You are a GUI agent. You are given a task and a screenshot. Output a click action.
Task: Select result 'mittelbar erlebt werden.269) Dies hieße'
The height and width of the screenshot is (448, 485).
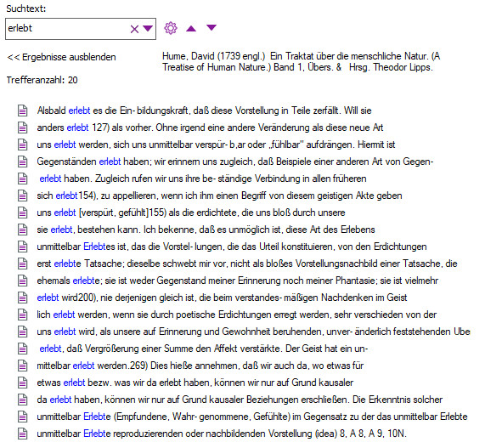pos(200,366)
